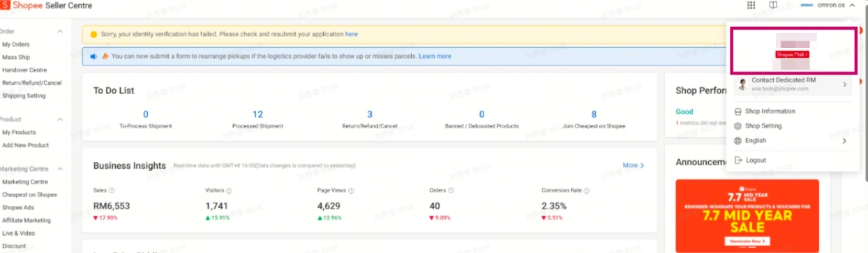Viewport: 868px width, 253px height.
Task: Click the Conversion Rate value 2.35%
Action: click(x=554, y=206)
